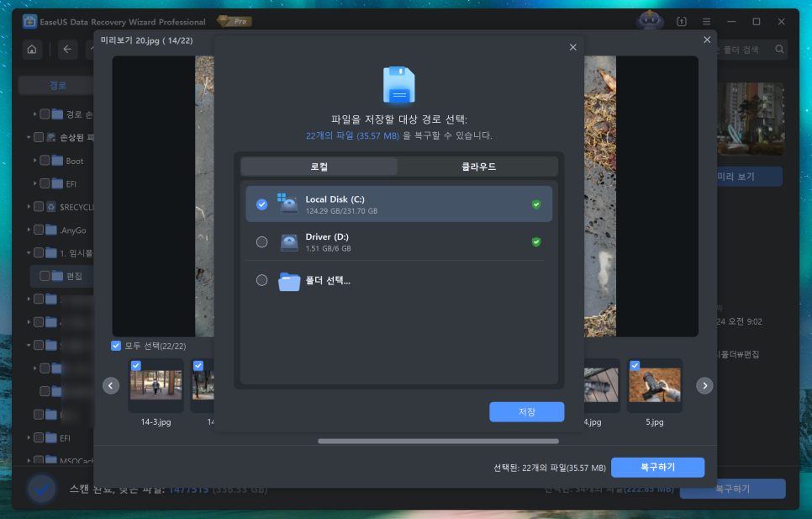Click 복구하기 button in preview window

(x=657, y=467)
